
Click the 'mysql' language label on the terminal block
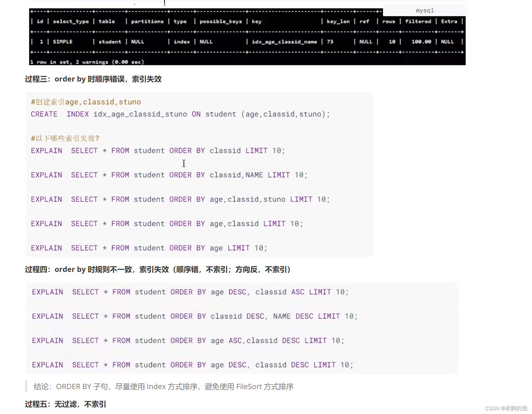click(425, 10)
